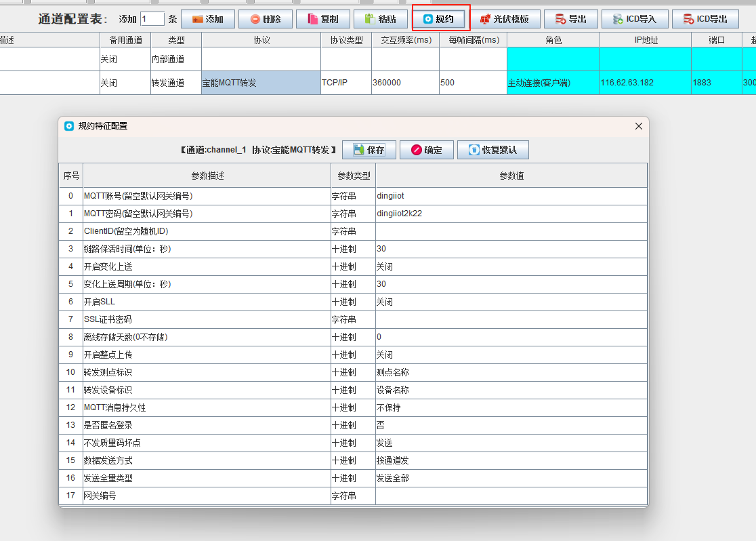The height and width of the screenshot is (541, 756).
Task: Open the 角色 cell 主动连接(客户端)
Action: point(552,83)
